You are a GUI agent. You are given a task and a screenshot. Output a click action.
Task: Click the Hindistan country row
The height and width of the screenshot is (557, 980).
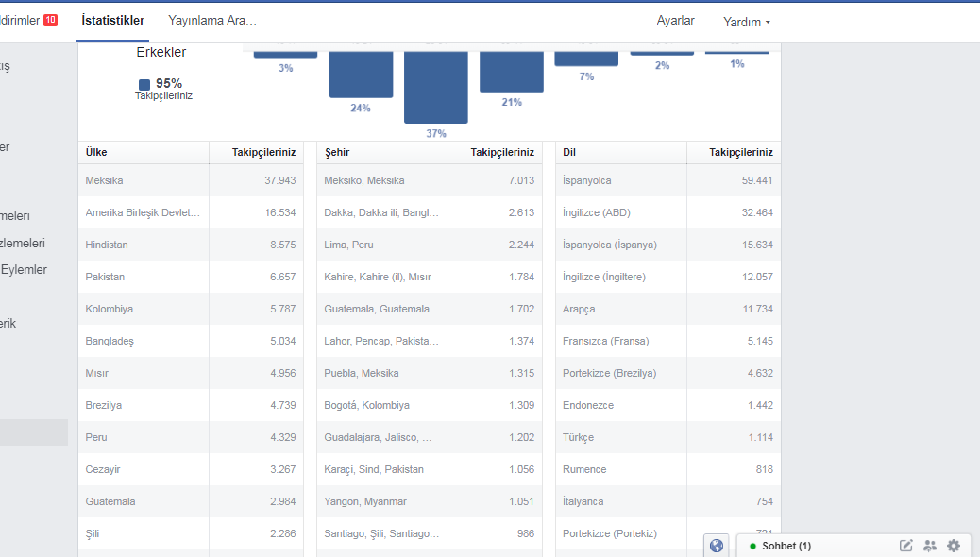click(191, 245)
